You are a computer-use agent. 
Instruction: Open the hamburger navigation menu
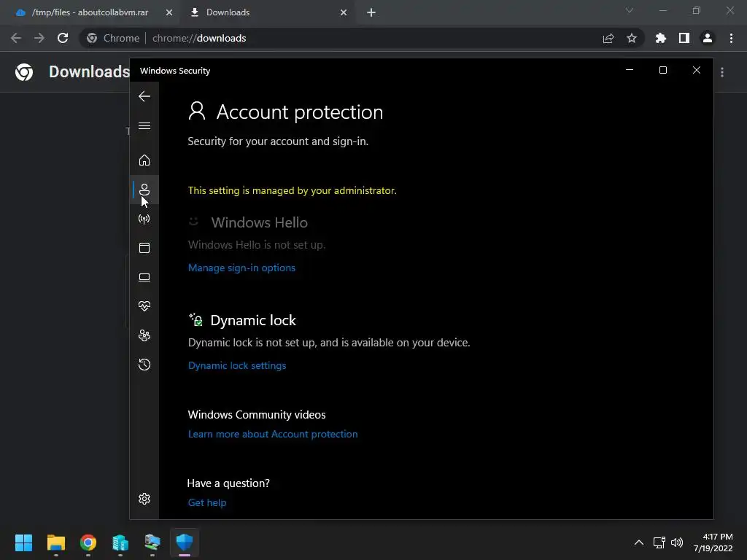144,125
